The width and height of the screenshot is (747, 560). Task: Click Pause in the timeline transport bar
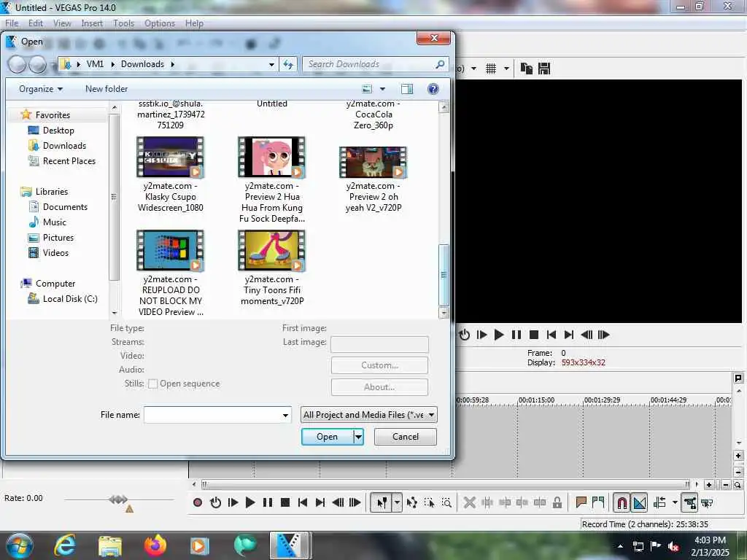pos(268,502)
